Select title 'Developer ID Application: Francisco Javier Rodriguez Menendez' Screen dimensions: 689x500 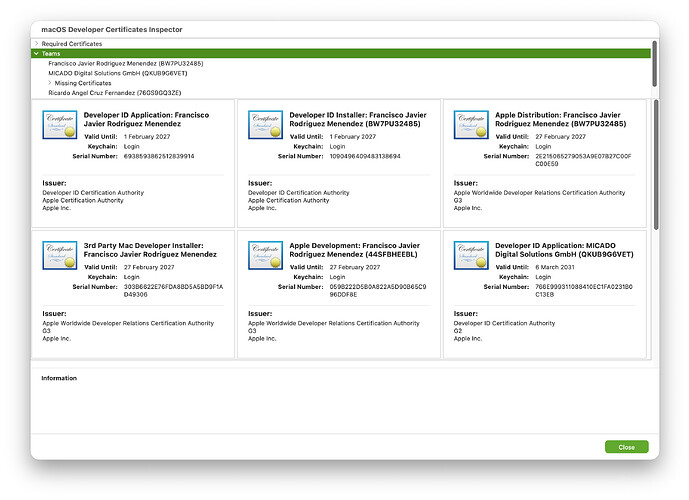pos(146,120)
